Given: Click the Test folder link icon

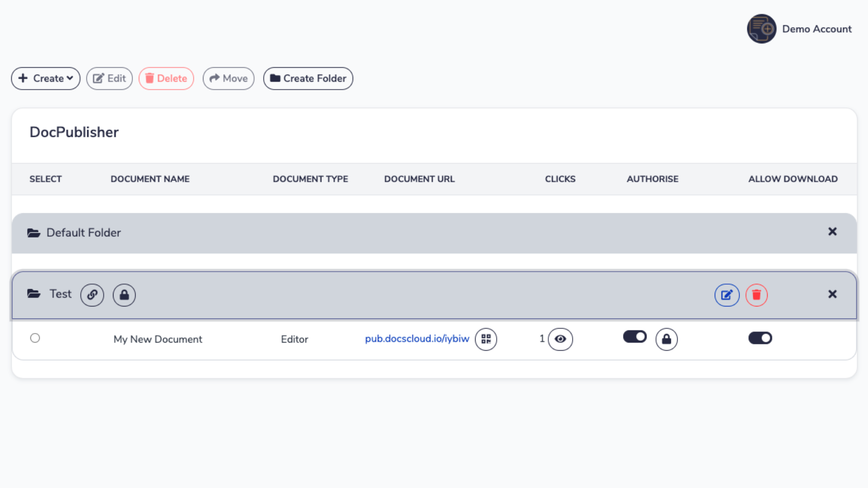Looking at the screenshot, I should click(x=92, y=295).
